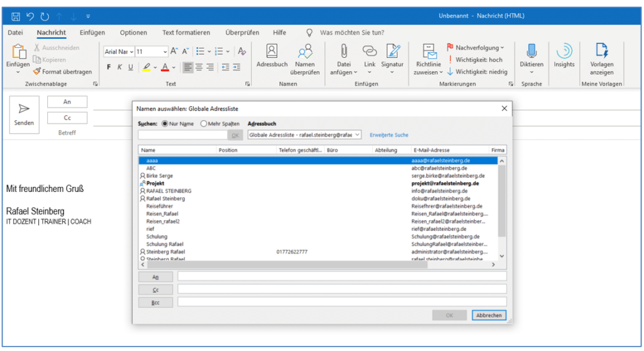Switch to the Einfügen tab

pos(92,33)
